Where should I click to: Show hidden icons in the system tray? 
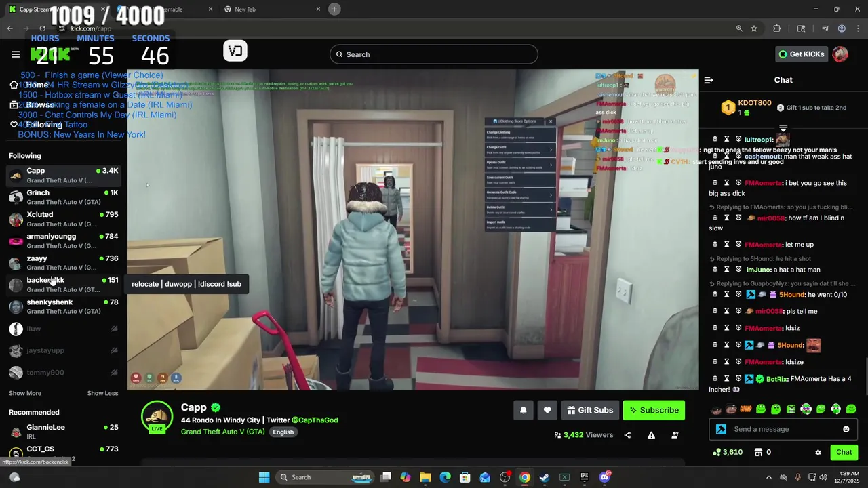pyautogui.click(x=768, y=477)
